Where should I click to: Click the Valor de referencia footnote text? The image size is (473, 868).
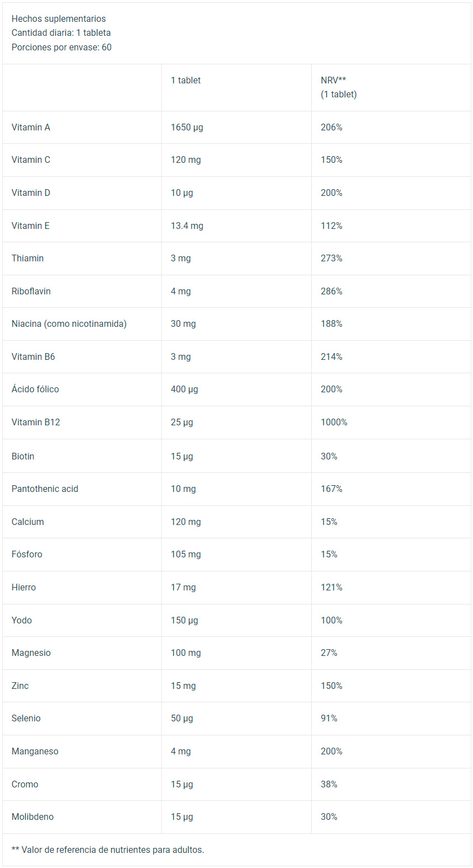point(108,850)
